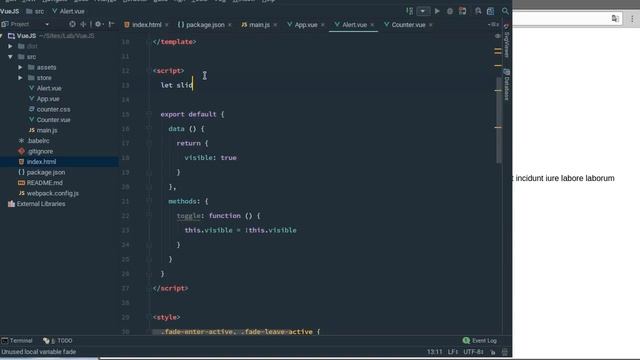This screenshot has width=640, height=360.
Task: Open the TODO tool window
Action: point(58,341)
